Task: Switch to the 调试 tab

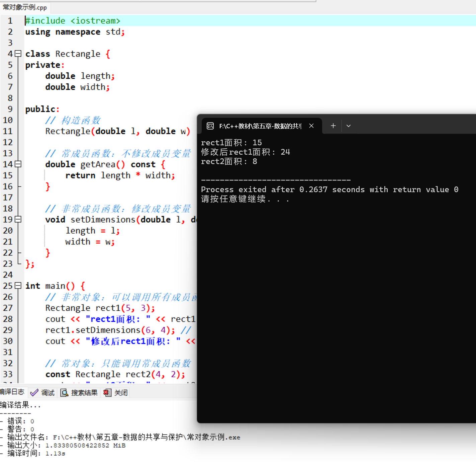Action: [x=42, y=392]
